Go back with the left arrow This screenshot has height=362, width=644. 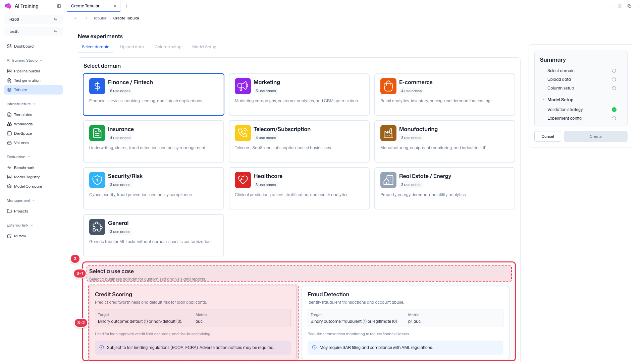click(x=76, y=18)
